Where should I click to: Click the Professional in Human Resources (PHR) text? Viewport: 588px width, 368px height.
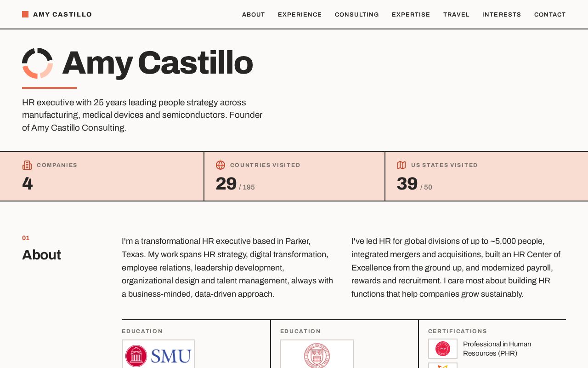497,349
